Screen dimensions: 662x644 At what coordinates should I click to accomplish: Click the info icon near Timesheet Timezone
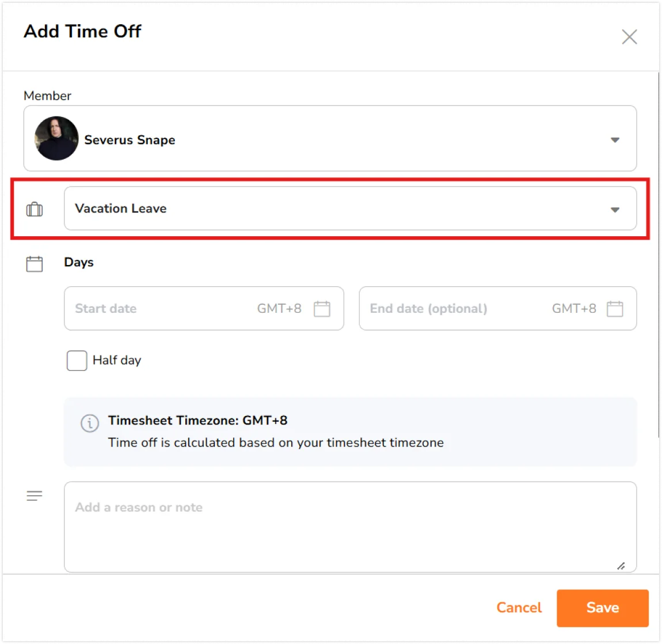click(x=89, y=423)
